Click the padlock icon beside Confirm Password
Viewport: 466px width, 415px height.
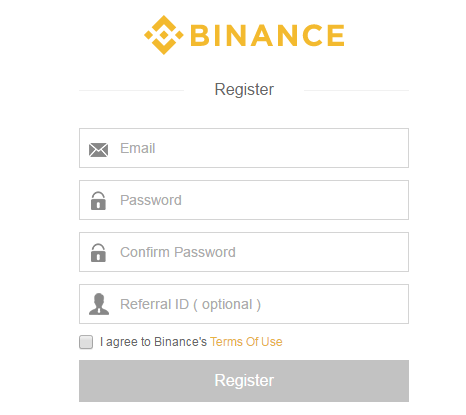coord(98,253)
